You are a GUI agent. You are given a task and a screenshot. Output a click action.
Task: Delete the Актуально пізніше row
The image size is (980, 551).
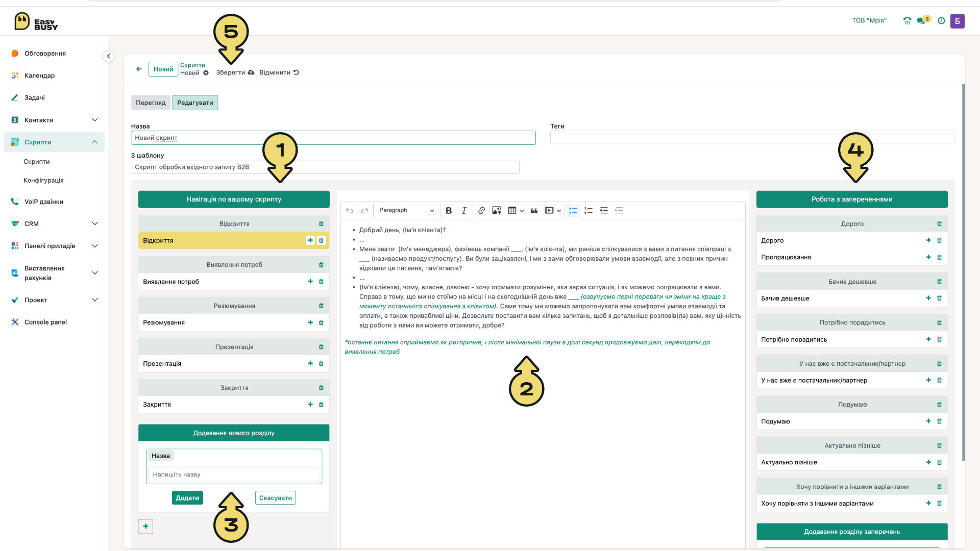(x=939, y=462)
